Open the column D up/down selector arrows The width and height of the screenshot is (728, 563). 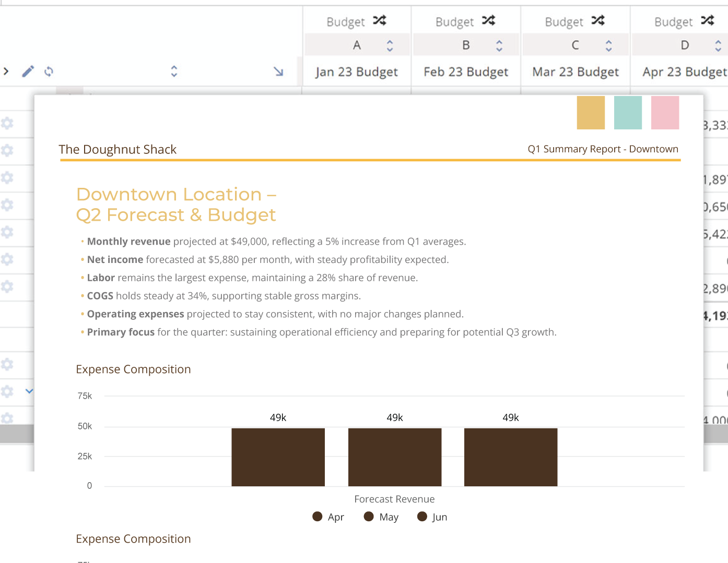718,45
